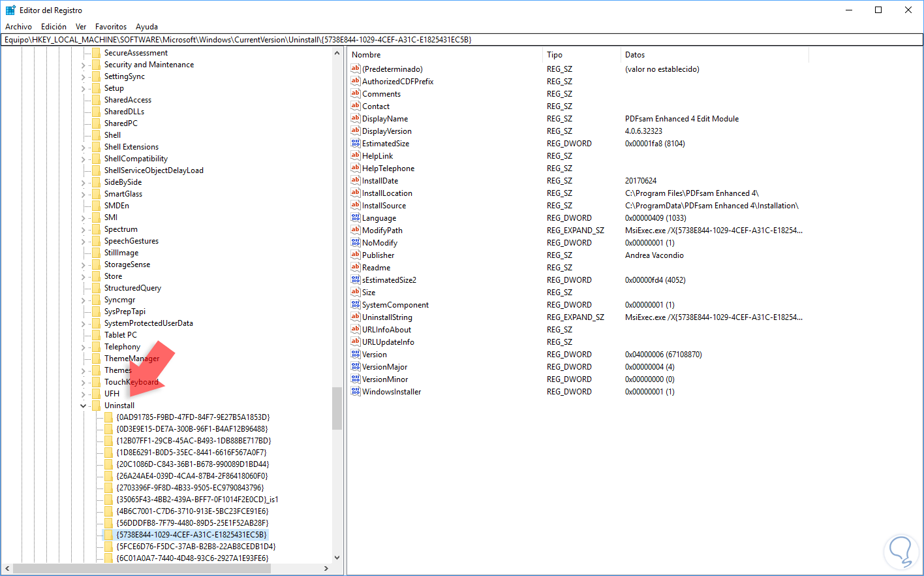Click the registry path address bar
Screen dimensions: 924x576
point(462,40)
